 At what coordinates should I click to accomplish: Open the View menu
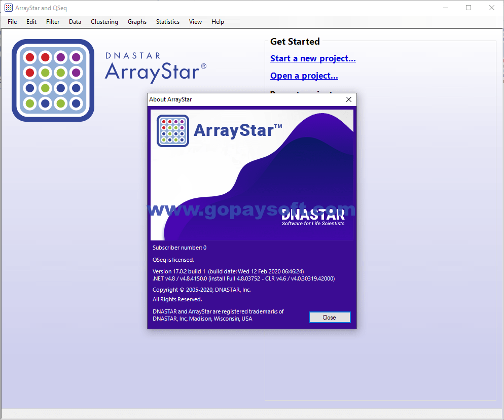195,22
